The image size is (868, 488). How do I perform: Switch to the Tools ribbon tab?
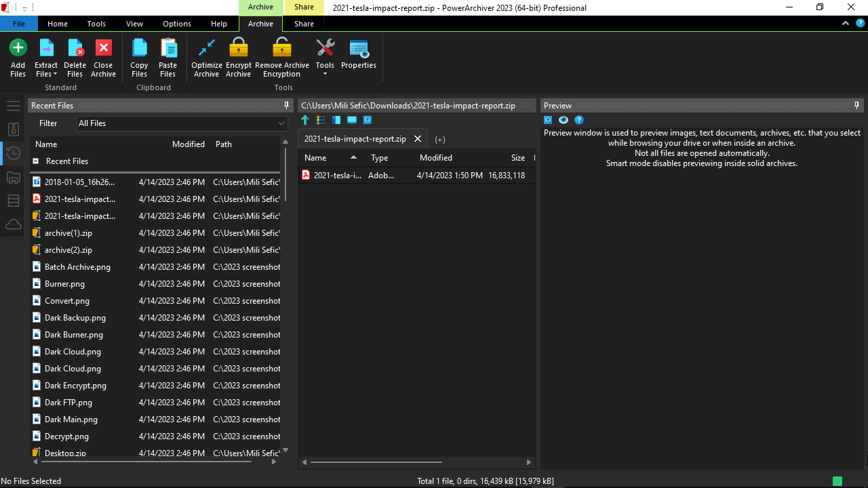(x=96, y=23)
